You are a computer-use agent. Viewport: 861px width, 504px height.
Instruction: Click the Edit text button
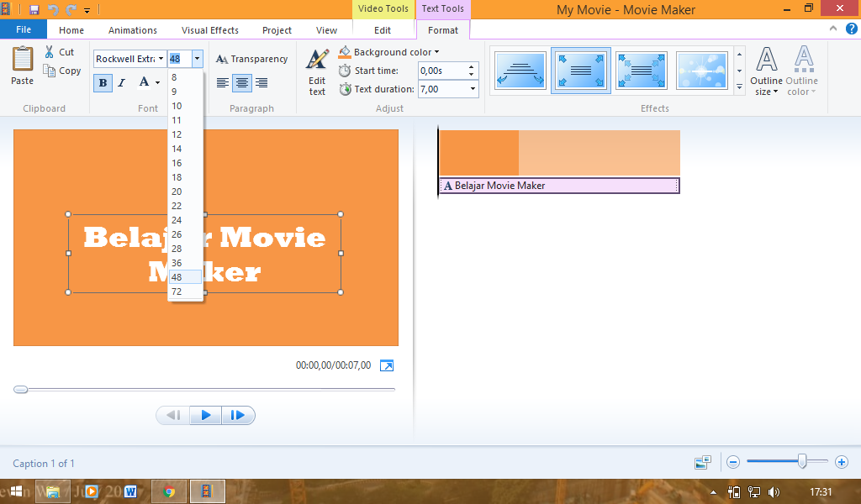pyautogui.click(x=317, y=72)
